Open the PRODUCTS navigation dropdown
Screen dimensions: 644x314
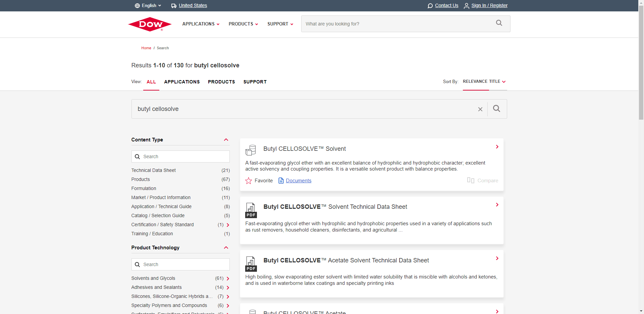click(x=243, y=24)
